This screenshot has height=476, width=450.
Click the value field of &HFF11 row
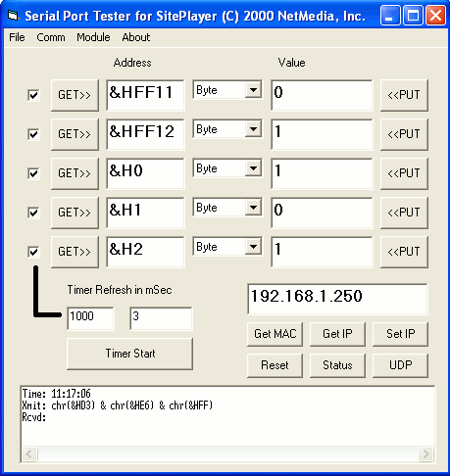click(322, 95)
